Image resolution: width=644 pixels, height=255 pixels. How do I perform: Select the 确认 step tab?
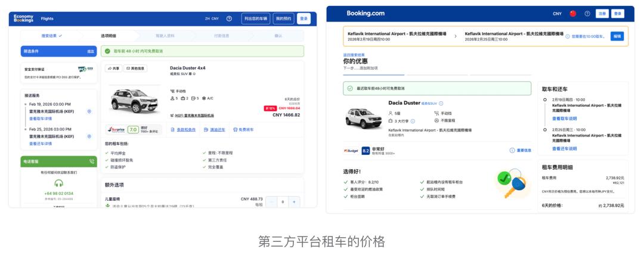[278, 36]
